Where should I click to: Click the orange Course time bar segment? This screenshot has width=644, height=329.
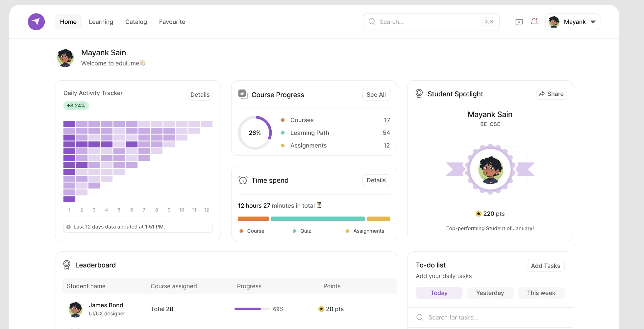click(x=253, y=219)
